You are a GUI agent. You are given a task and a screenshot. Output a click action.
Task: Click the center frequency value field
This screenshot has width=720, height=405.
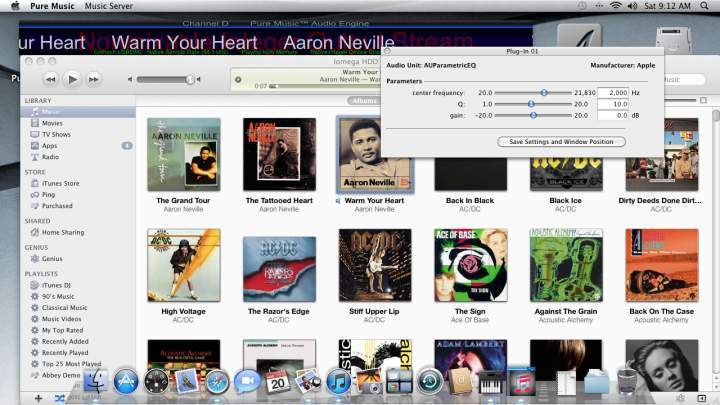point(613,93)
